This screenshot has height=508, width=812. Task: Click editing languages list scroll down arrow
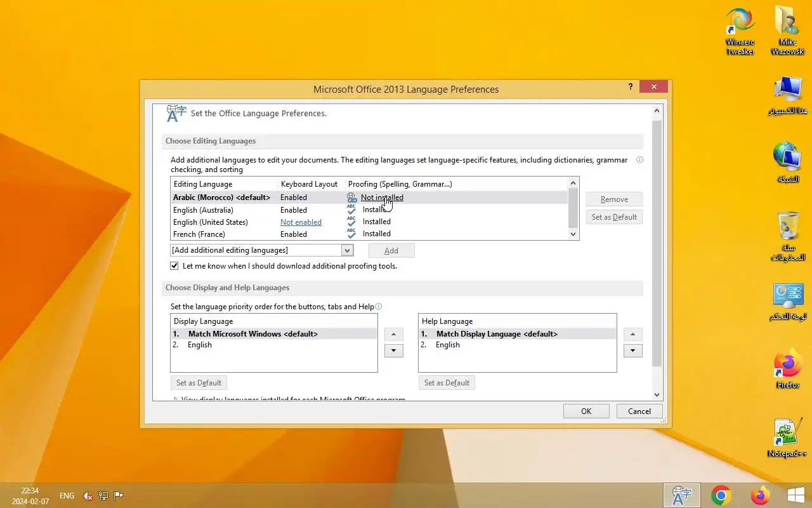573,234
